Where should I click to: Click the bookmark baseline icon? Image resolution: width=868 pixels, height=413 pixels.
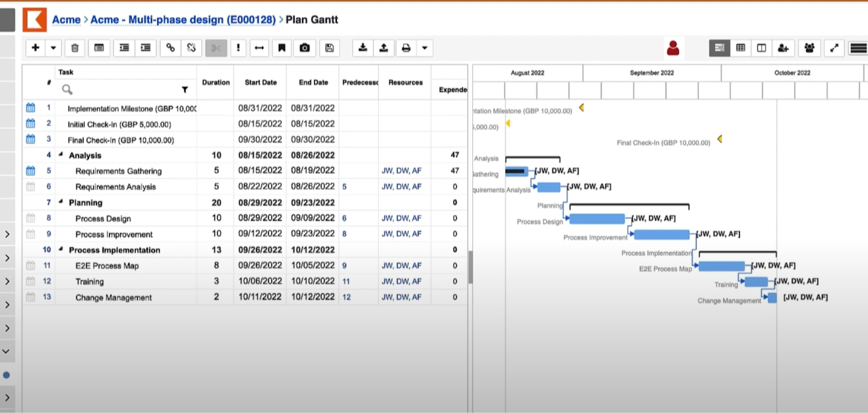click(282, 48)
